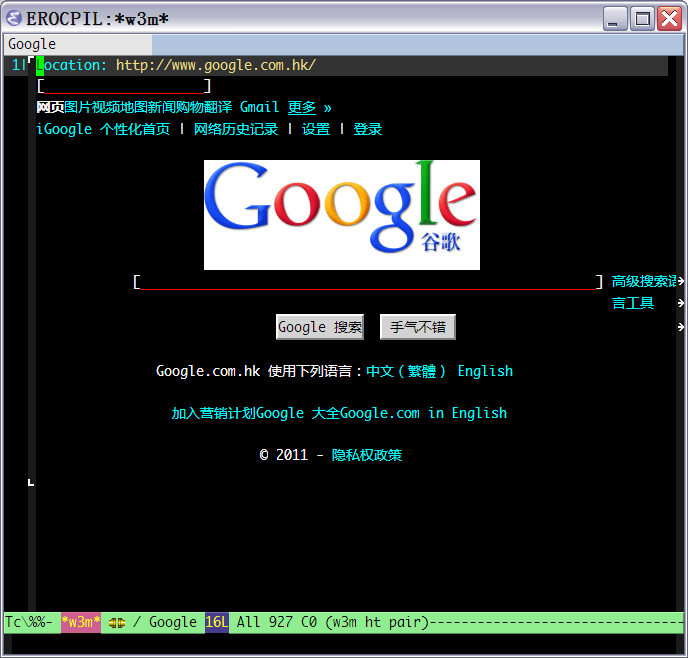
Task: Click the Google logo image
Action: coord(342,215)
